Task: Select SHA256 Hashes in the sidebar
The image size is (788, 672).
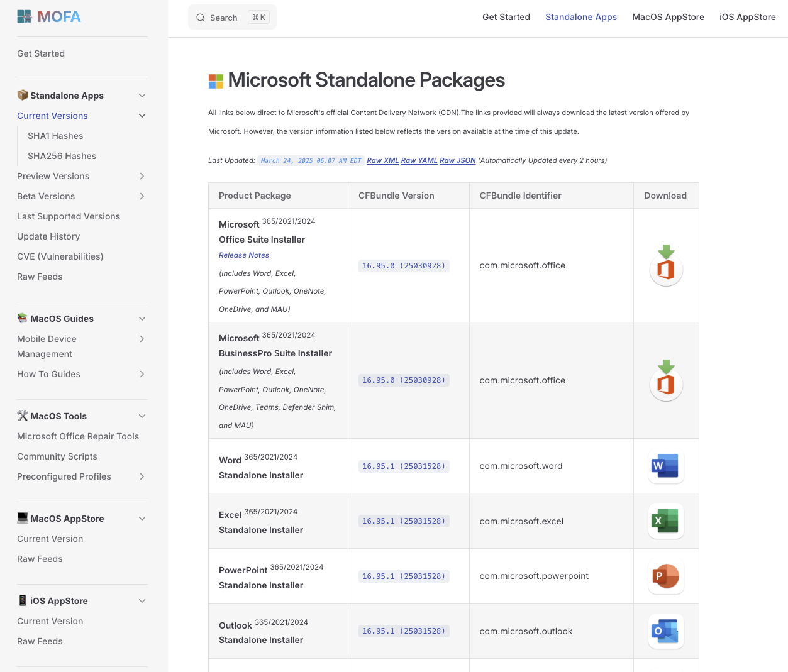Action: pos(62,156)
